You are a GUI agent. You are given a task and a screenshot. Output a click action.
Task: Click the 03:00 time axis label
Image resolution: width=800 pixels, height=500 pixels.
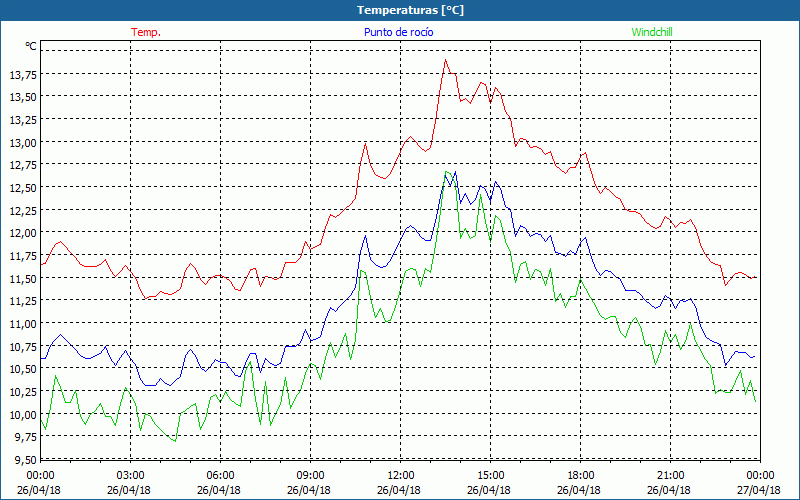tap(131, 475)
